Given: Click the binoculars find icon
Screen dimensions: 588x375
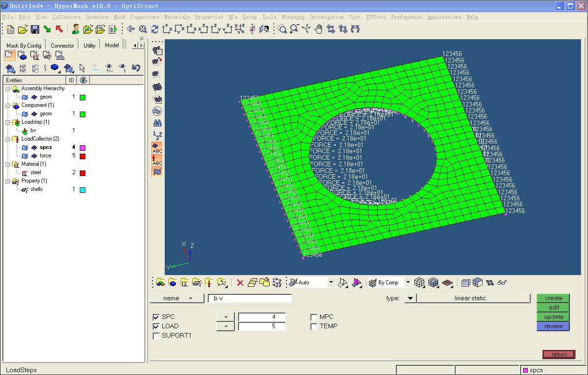Looking at the screenshot, I should 157,123.
